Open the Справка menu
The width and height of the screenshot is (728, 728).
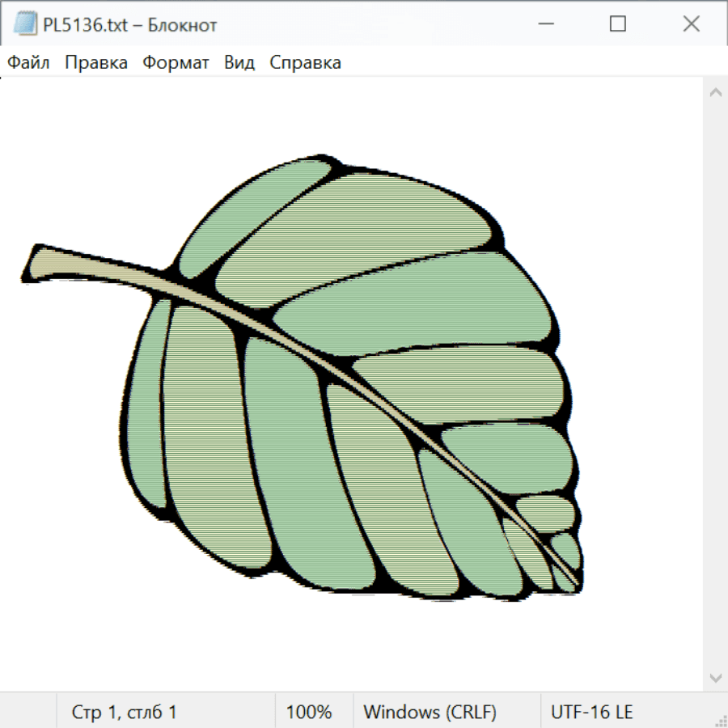pos(305,63)
